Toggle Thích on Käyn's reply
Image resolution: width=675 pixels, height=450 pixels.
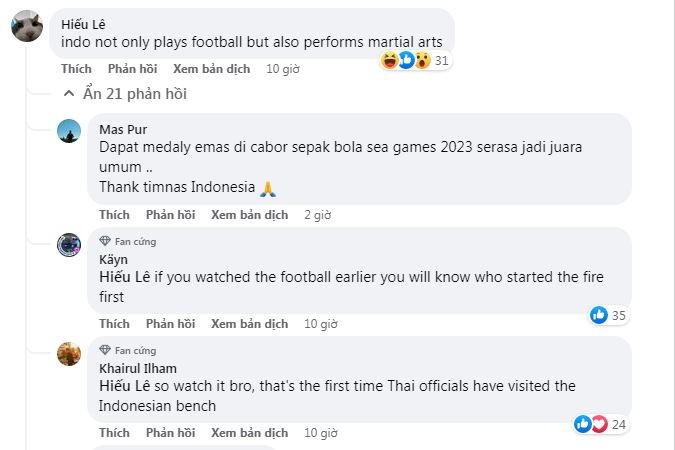(114, 324)
